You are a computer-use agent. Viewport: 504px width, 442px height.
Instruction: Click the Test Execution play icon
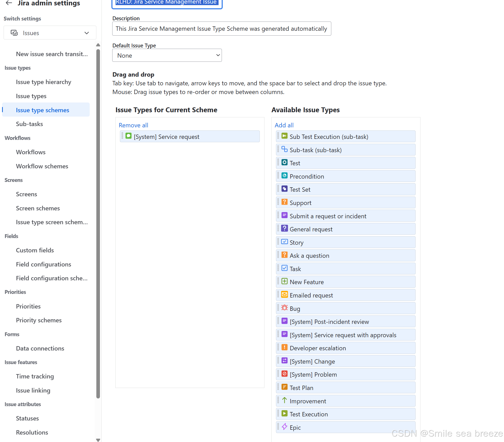(x=284, y=414)
